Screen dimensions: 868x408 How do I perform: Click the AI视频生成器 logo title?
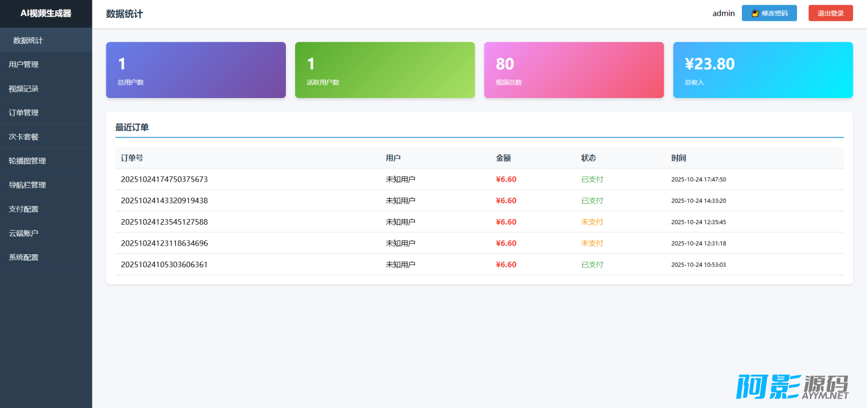coord(46,13)
